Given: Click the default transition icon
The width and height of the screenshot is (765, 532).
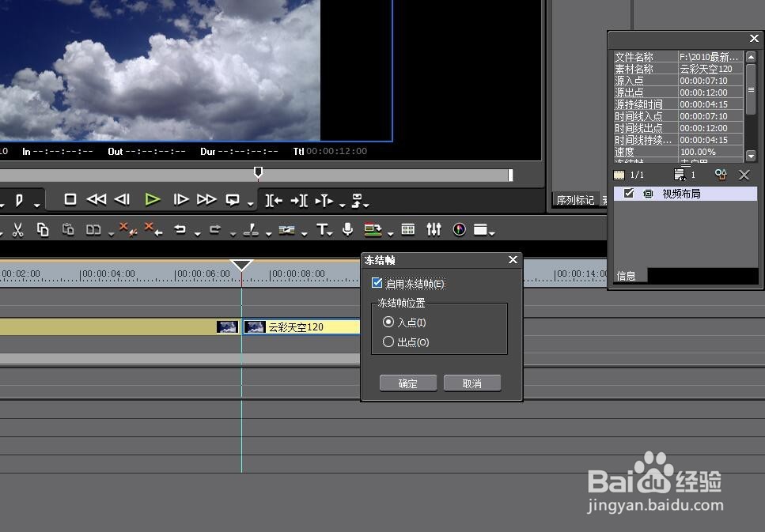Looking at the screenshot, I should coord(287,230).
